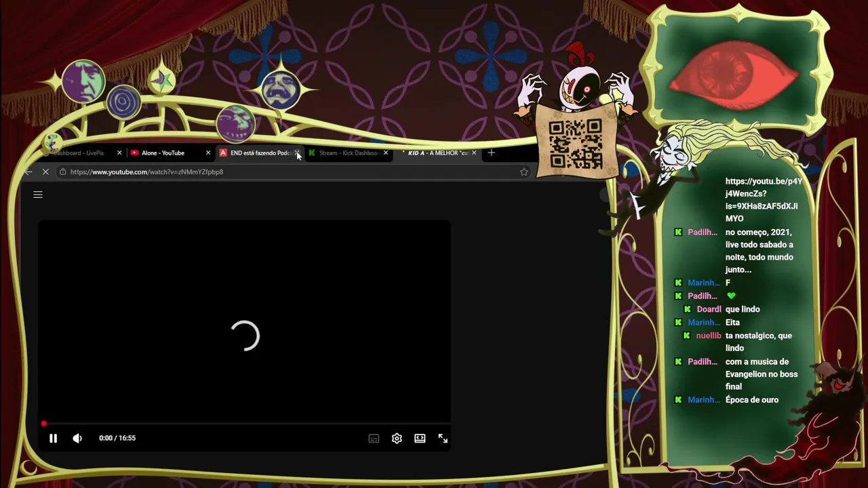The height and width of the screenshot is (488, 868).
Task: Open the YouTube hamburger guide menu
Action: point(38,195)
